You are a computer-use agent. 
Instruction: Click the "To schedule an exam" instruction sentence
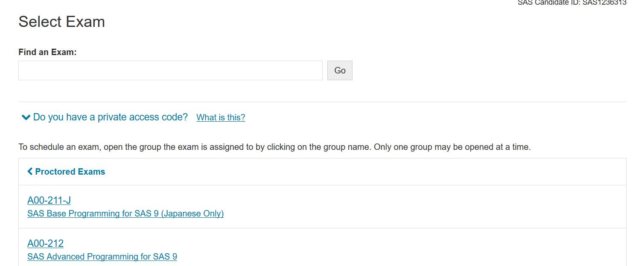click(195, 147)
